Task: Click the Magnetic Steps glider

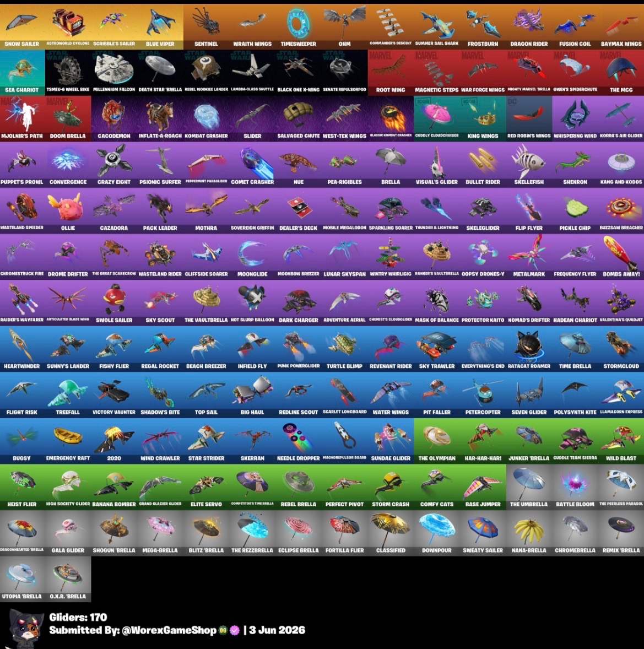Action: pos(437,72)
